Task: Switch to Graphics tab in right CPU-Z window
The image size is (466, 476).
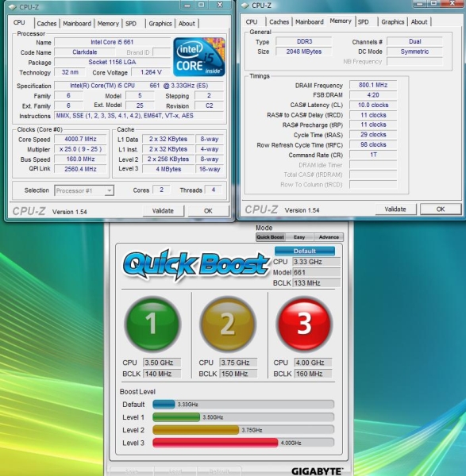Action: pyautogui.click(x=392, y=22)
